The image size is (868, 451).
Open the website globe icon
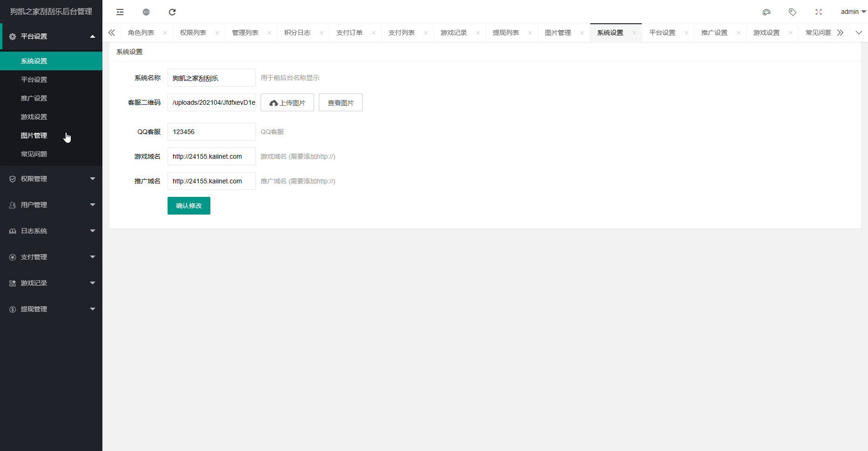pos(146,12)
